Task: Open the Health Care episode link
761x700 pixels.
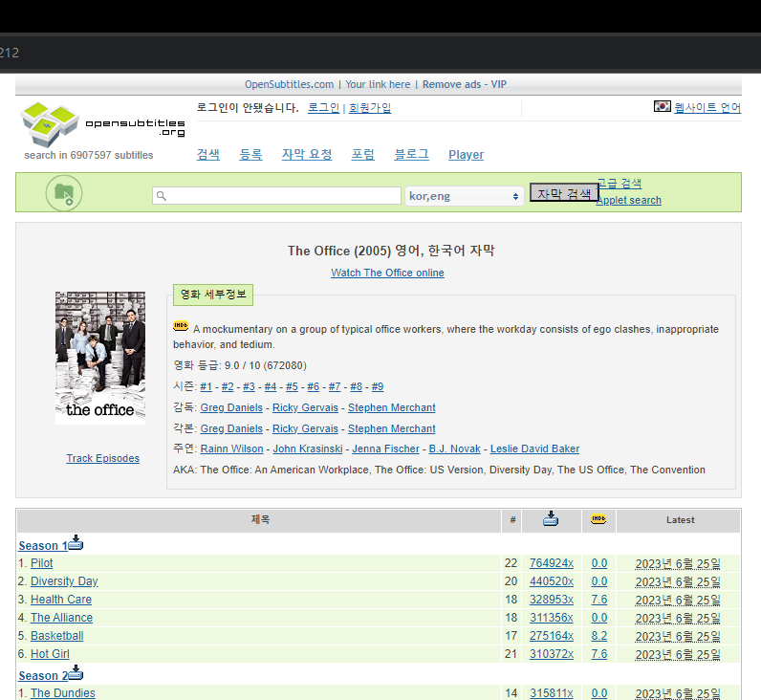Action: click(x=61, y=600)
